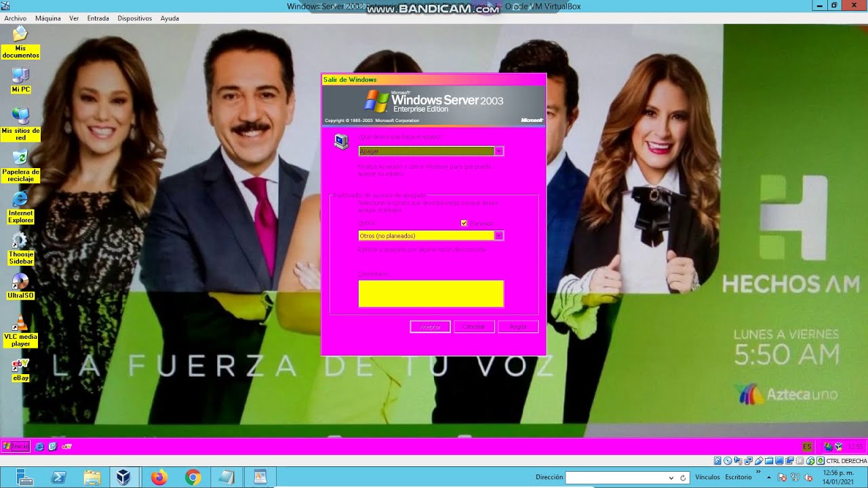The image size is (868, 488).
Task: Toggle the Planeado checkbox
Action: pyautogui.click(x=464, y=223)
